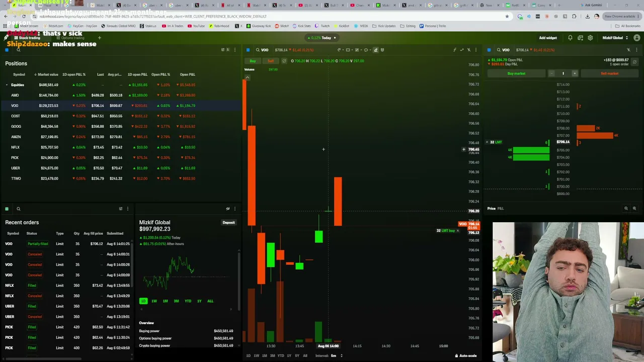The image size is (644, 362).
Task: Click Buy market in order ladder
Action: 516,73
